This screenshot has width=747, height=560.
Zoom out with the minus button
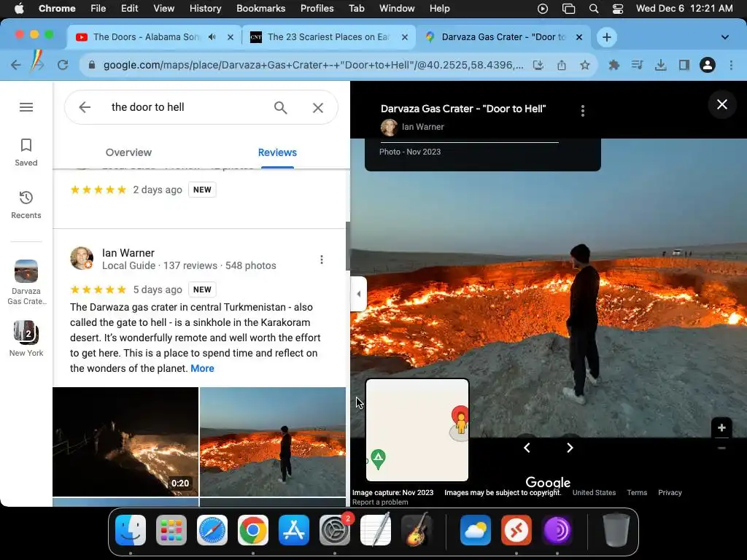pos(721,448)
